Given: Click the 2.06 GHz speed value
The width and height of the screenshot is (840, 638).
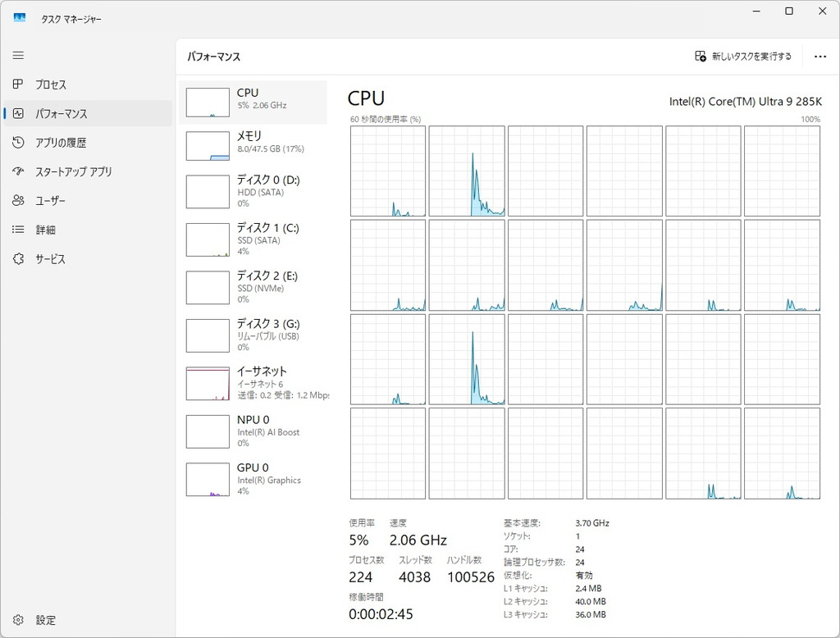Looking at the screenshot, I should (418, 540).
